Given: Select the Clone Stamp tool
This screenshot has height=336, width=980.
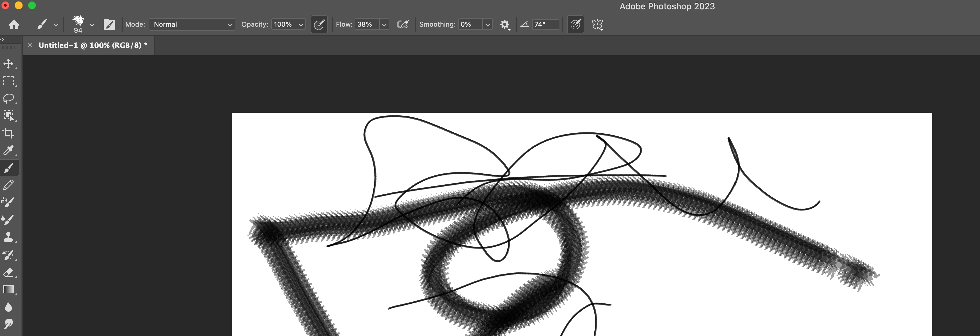Looking at the screenshot, I should coord(9,237).
